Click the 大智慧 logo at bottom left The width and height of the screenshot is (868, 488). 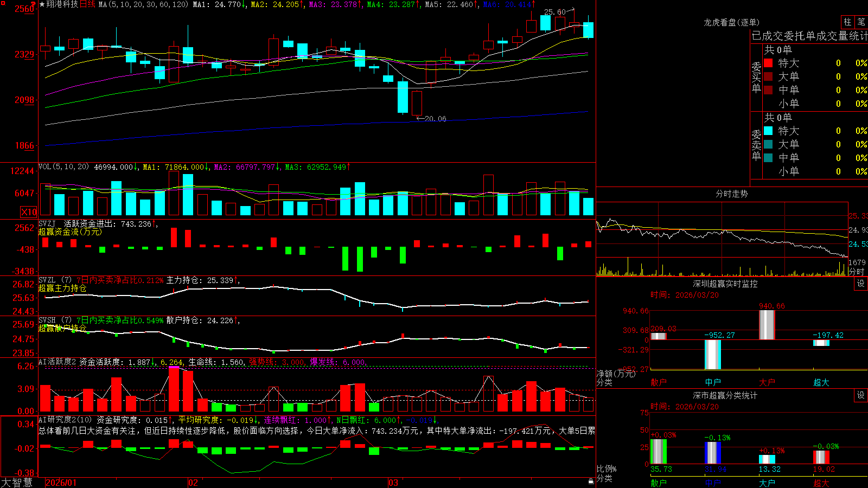17,483
